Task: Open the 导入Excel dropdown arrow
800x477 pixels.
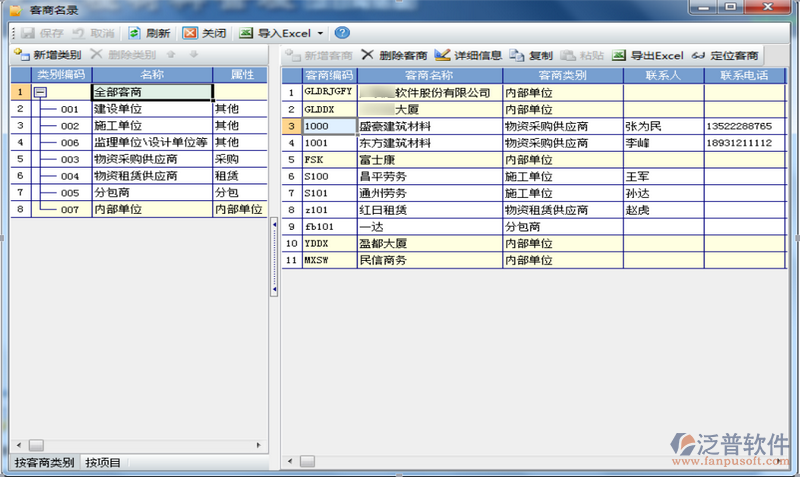Action: point(320,34)
